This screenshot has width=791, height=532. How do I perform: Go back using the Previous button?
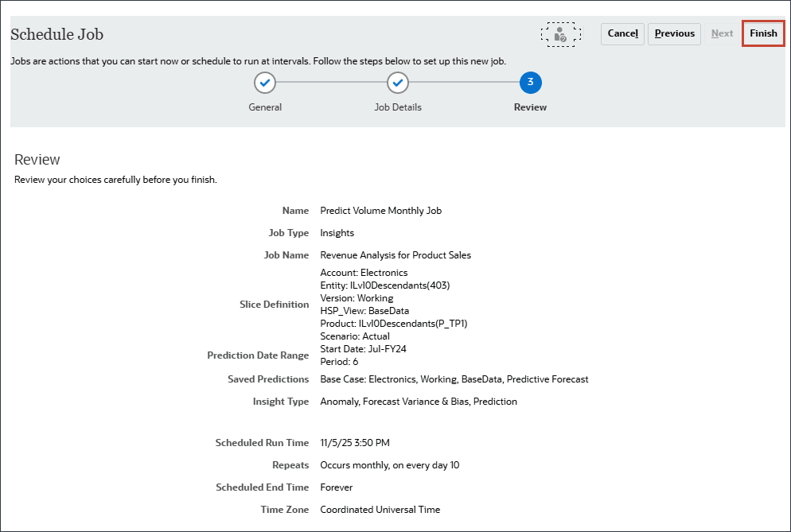click(674, 33)
